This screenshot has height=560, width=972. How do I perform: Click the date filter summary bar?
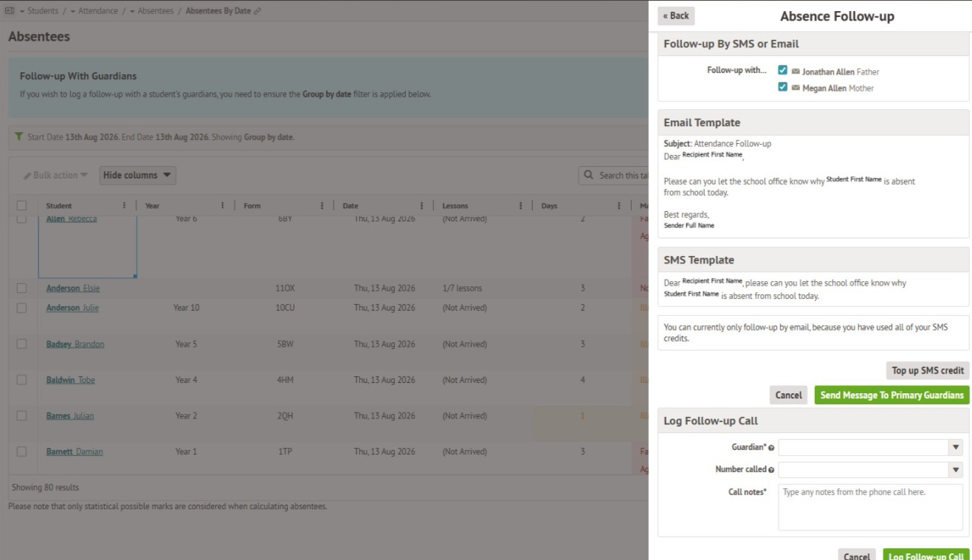(x=328, y=137)
